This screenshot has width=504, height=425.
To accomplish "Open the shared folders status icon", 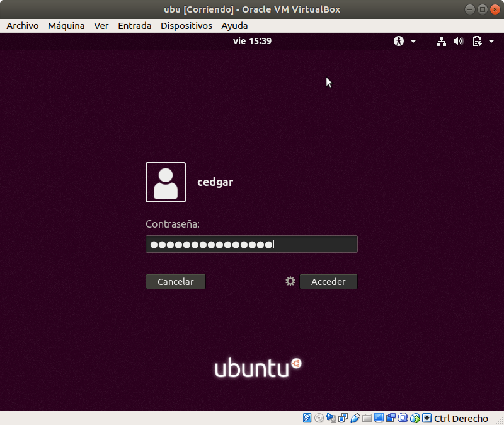I will tap(367, 418).
